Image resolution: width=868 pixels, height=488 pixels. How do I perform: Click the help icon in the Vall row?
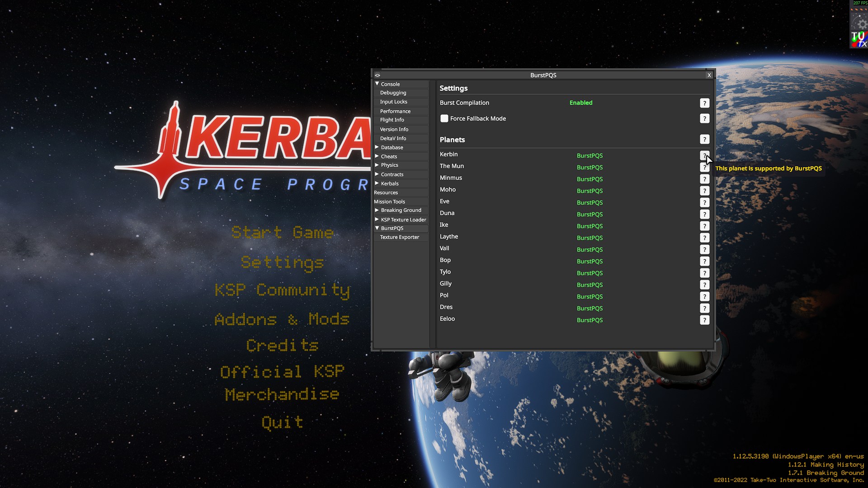(x=704, y=249)
